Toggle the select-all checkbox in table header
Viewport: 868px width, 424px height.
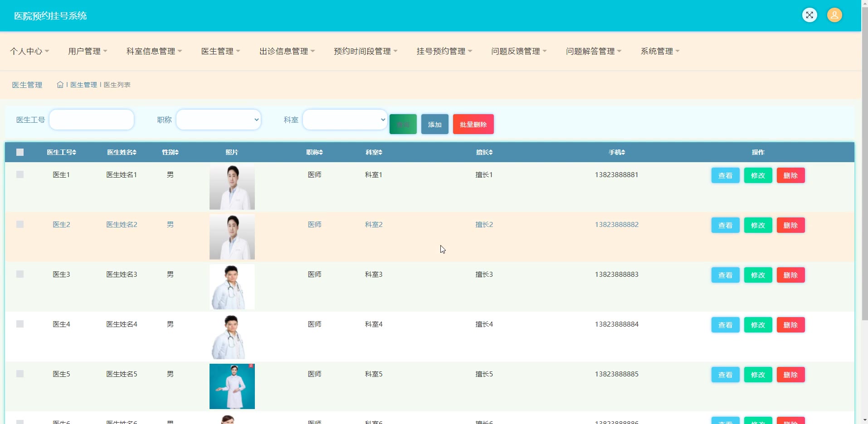[x=20, y=152]
